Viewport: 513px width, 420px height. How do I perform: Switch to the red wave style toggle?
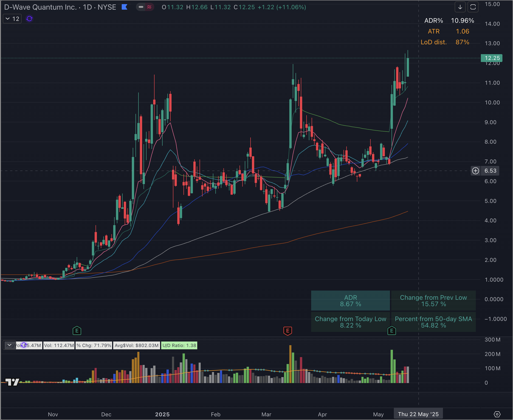149,7
